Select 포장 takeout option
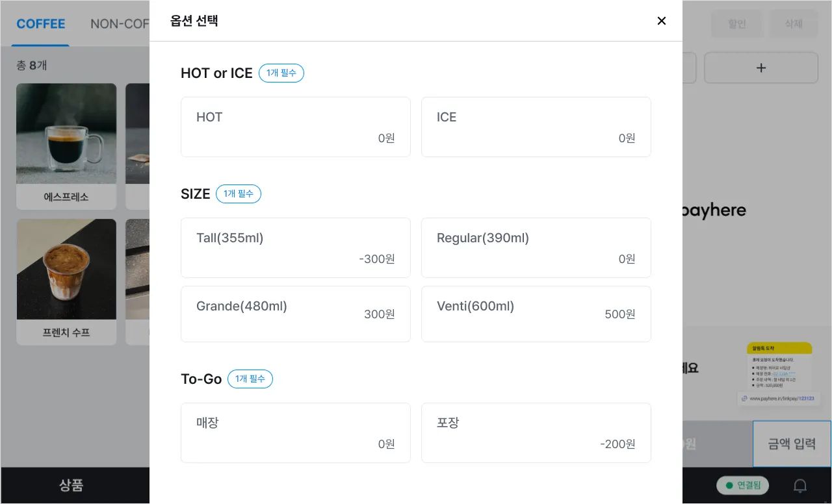Viewport: 832px width, 504px height. (x=536, y=433)
